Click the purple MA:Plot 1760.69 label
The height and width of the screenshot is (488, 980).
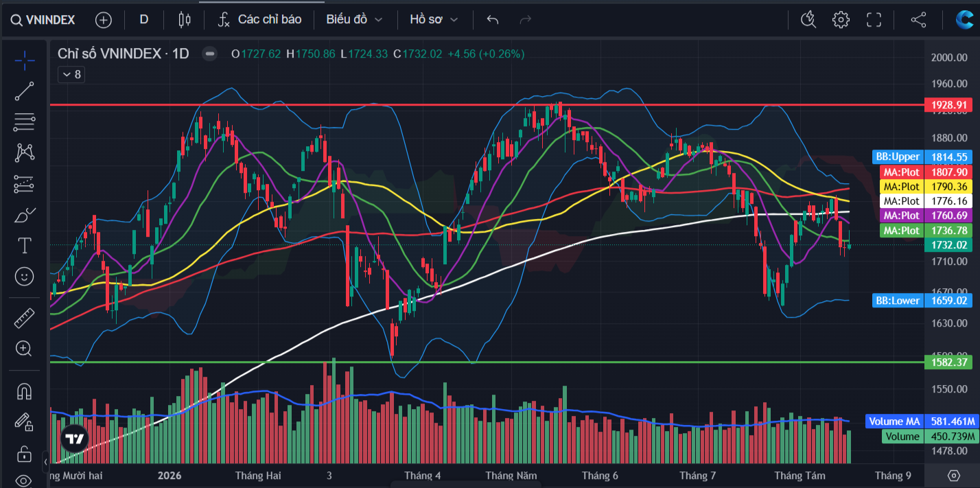925,216
